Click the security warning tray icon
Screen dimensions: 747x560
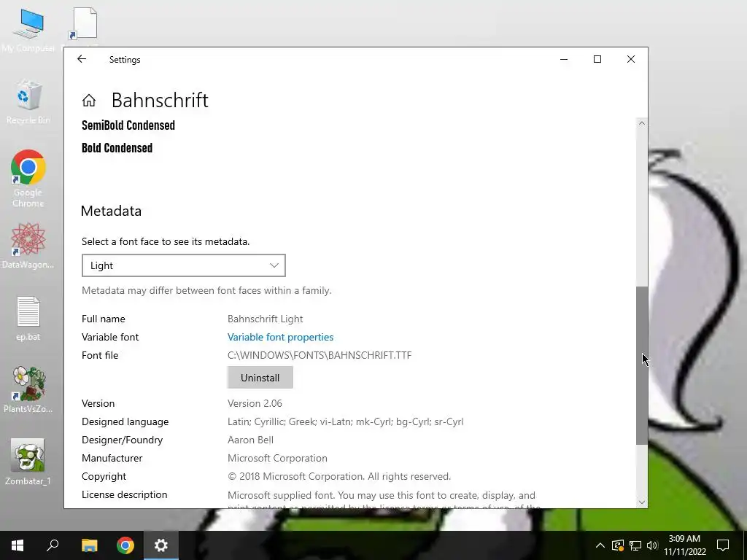coord(618,545)
